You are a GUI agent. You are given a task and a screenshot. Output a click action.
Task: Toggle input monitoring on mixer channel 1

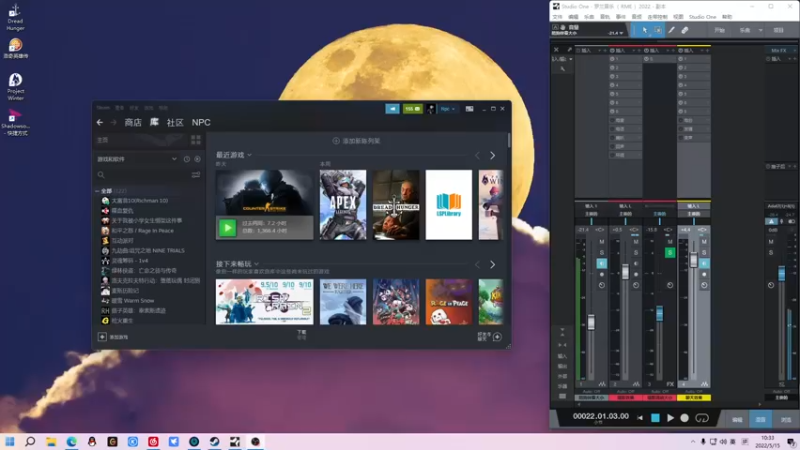coord(602,263)
